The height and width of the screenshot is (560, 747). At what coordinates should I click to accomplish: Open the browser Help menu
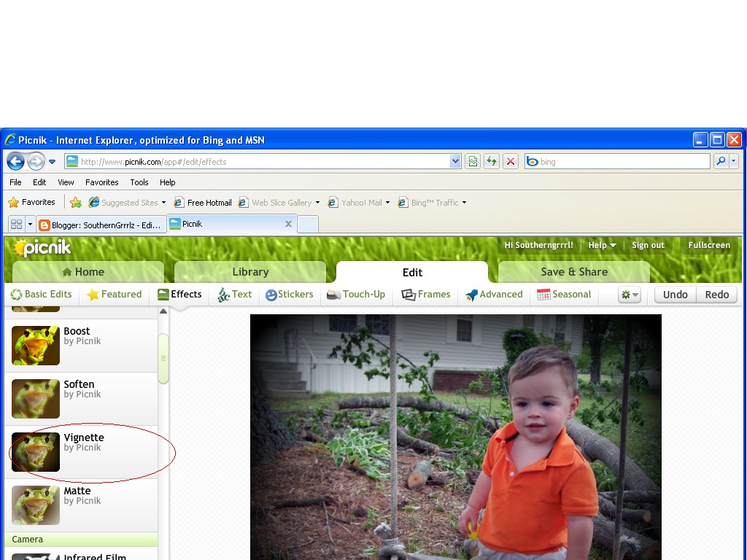167,182
